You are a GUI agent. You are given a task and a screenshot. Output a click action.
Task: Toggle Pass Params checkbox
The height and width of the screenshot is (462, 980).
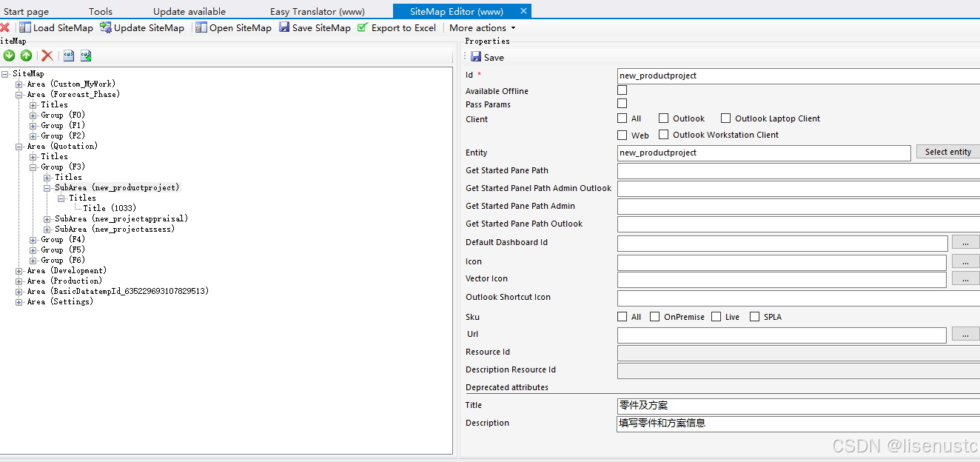[622, 104]
